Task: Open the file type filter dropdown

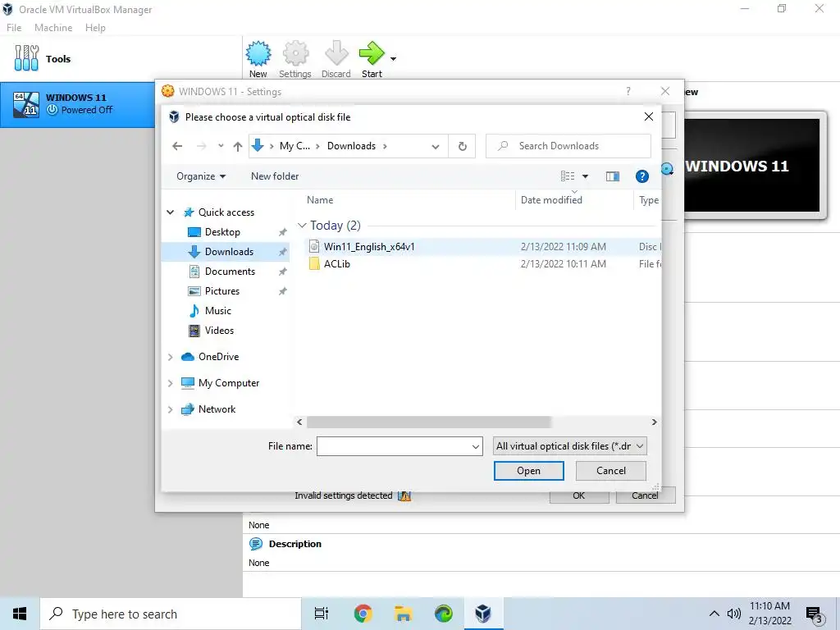Action: click(569, 446)
